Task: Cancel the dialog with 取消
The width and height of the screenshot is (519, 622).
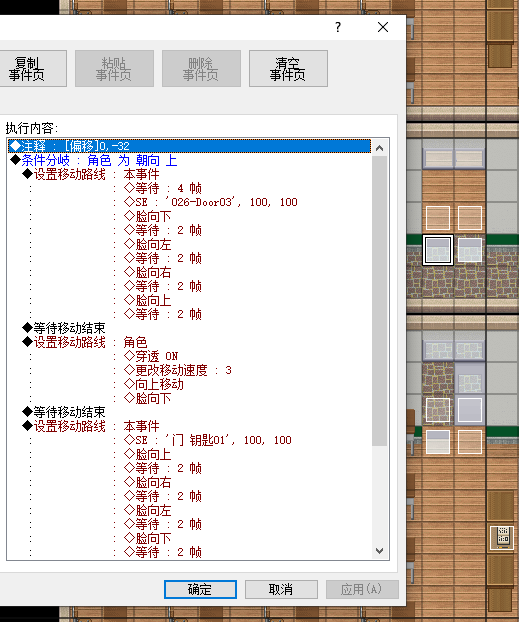Action: tap(281, 589)
